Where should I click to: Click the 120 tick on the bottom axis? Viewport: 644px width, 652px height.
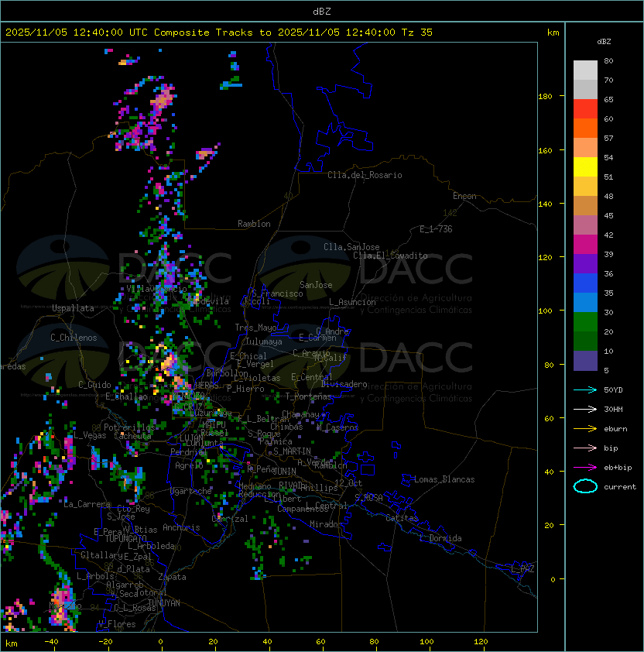[481, 642]
